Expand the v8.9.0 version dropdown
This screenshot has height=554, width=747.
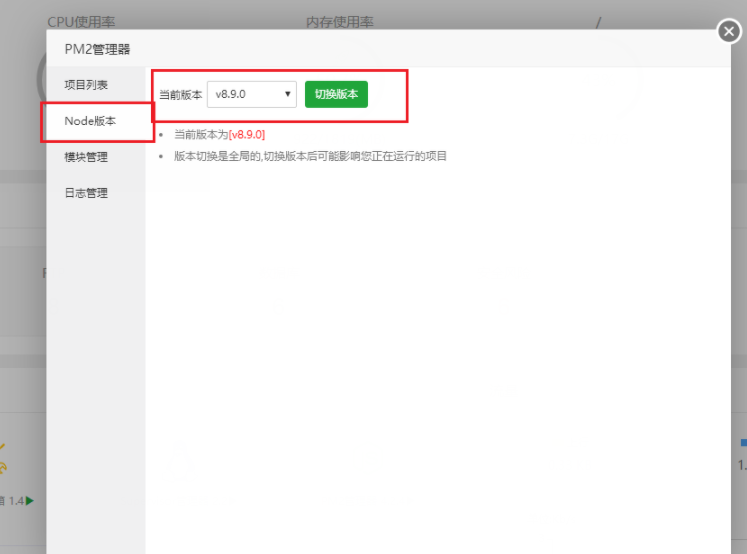[252, 94]
